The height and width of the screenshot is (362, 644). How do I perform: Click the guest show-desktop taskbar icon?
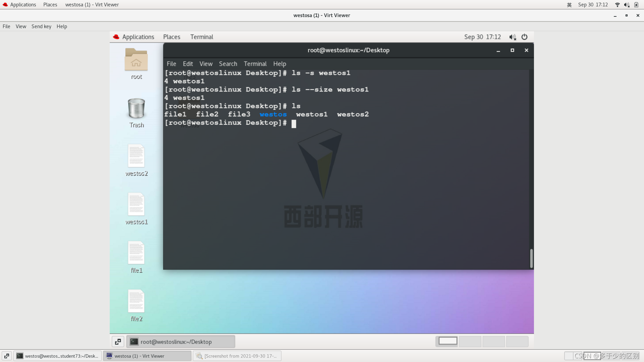[118, 342]
